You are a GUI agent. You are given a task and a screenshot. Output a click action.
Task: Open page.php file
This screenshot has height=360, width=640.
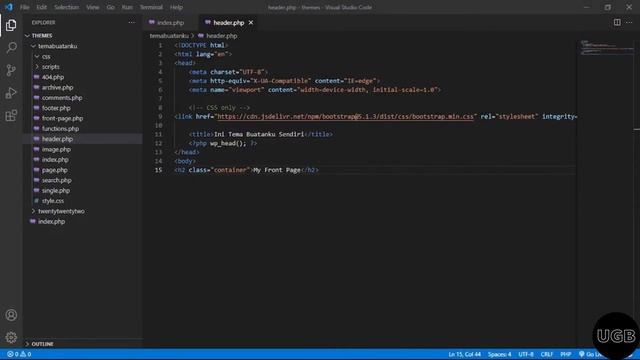click(x=54, y=170)
